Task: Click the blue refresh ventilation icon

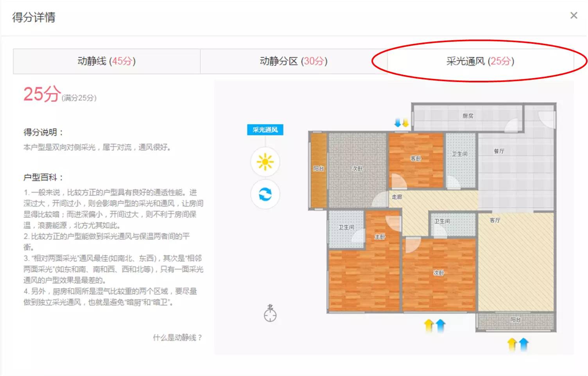Action: (x=265, y=194)
